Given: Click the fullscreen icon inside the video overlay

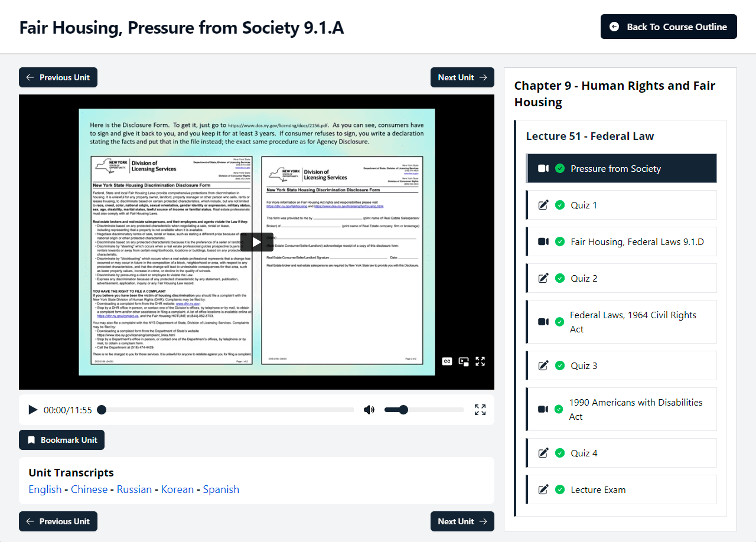Looking at the screenshot, I should coord(480,361).
